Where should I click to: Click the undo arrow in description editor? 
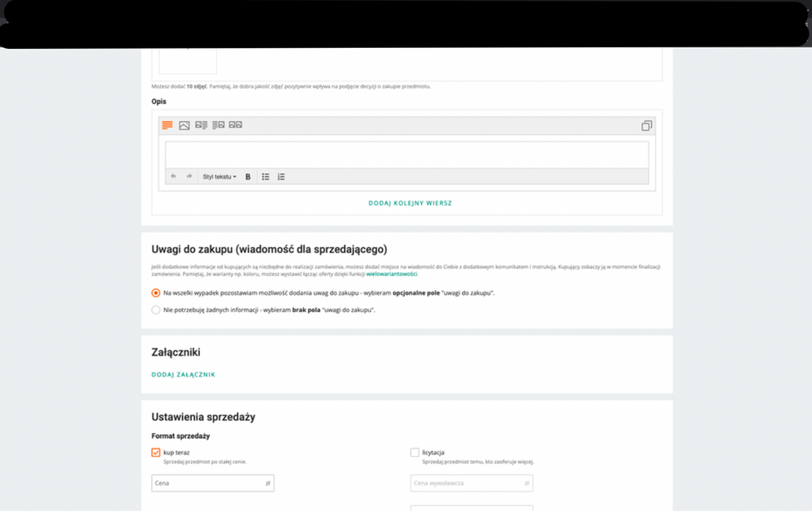coord(173,176)
